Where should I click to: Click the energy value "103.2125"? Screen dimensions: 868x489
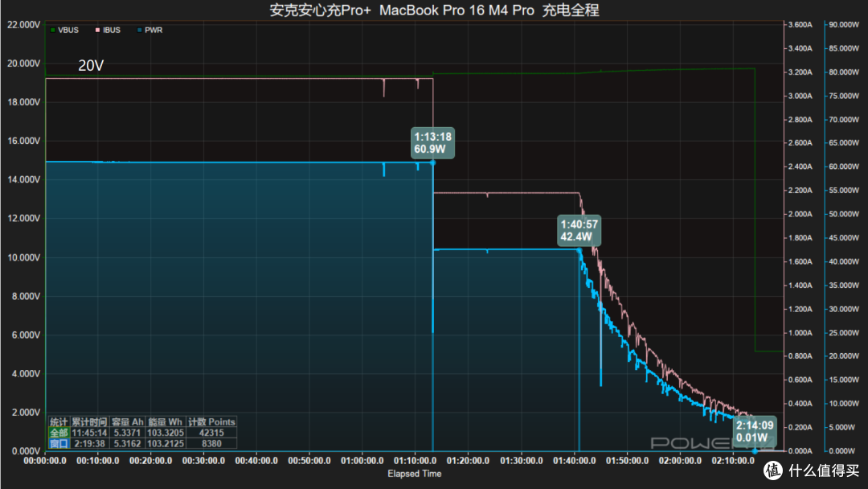tap(165, 444)
